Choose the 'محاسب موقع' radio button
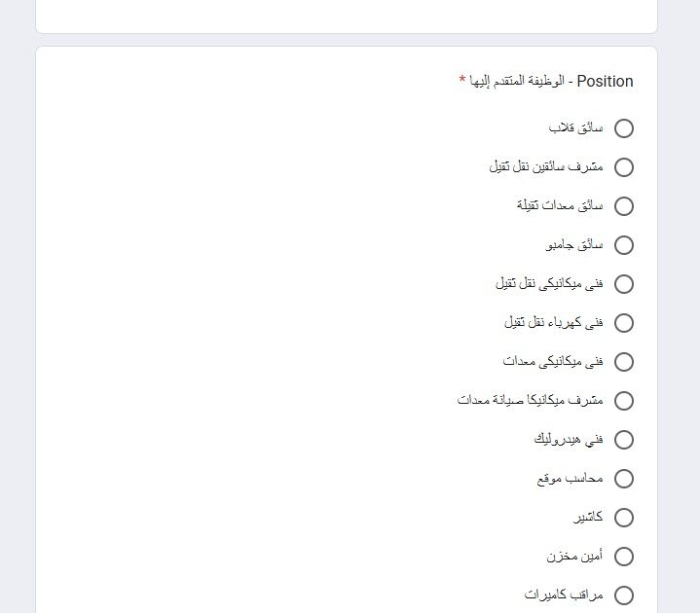The image size is (700, 613). (x=624, y=479)
